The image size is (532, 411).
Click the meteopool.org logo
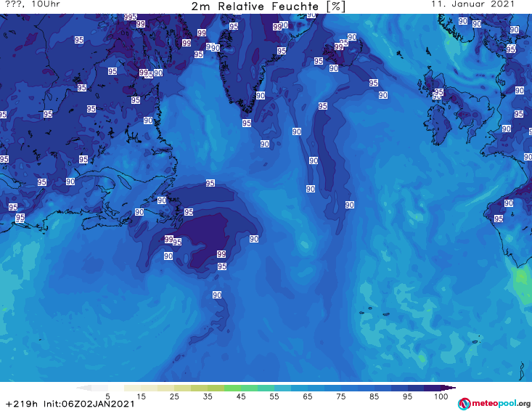[x=494, y=404]
